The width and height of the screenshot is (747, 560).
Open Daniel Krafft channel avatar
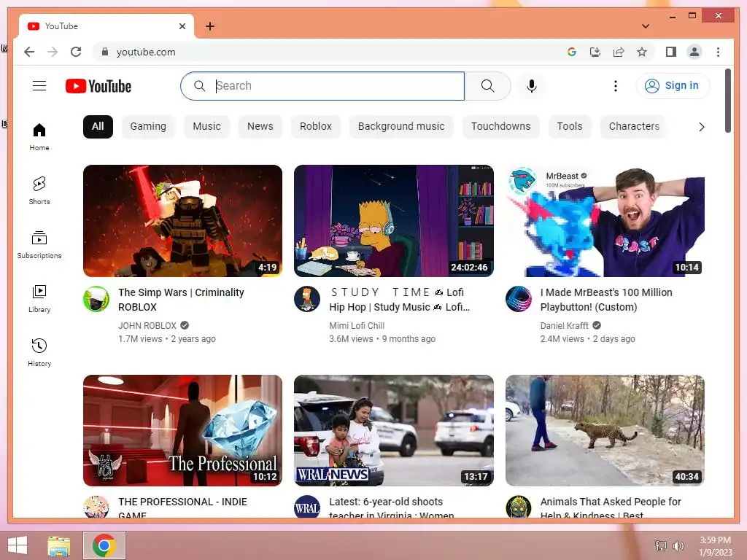click(519, 299)
